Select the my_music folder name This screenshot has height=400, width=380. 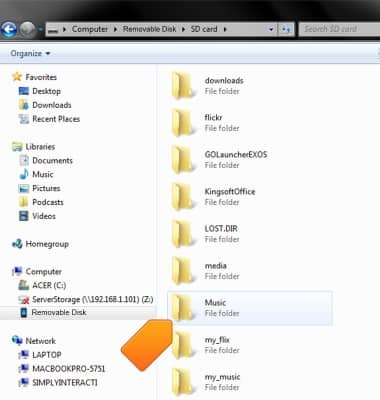pos(222,377)
